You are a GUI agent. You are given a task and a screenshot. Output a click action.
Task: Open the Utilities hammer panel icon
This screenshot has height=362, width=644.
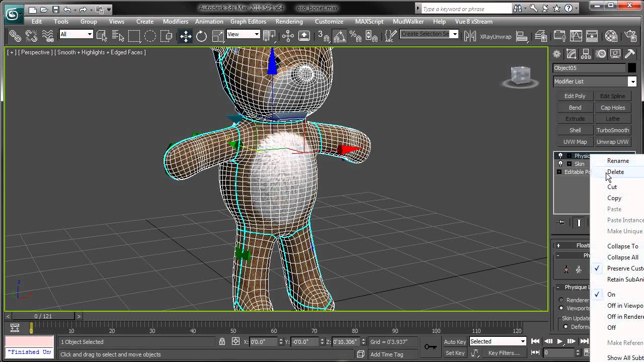pos(629,54)
